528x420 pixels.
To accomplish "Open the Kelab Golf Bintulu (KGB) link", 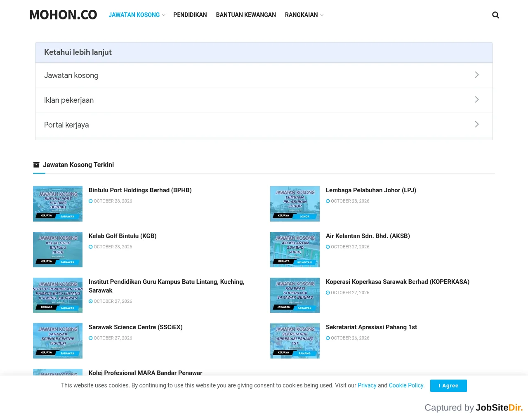I will [123, 236].
